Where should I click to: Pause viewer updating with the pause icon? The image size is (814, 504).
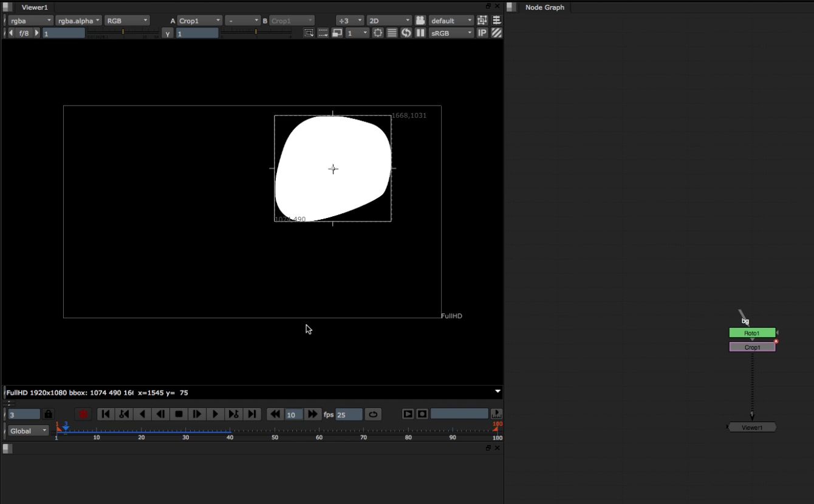tap(420, 33)
